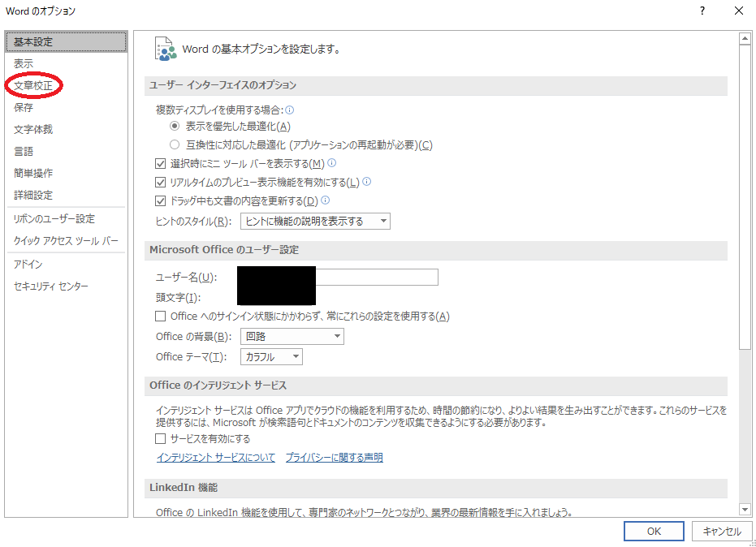Switch to the 表示 category
Screen dimensions: 756x547
coord(66,63)
